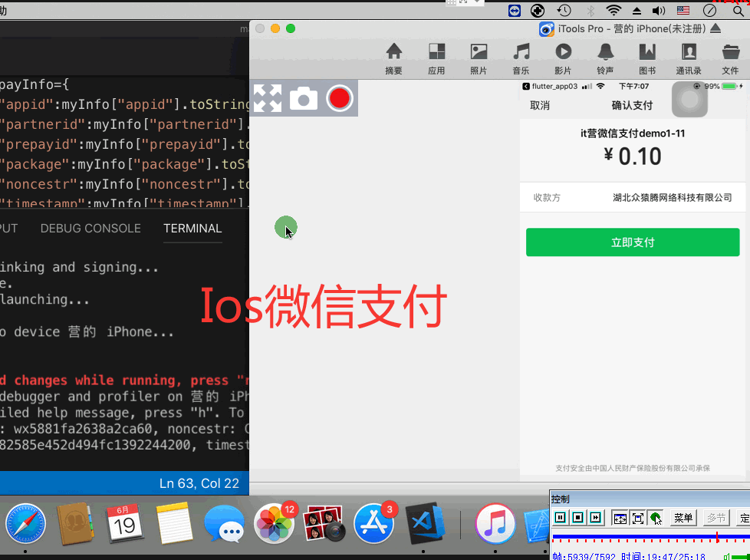Start screen recording with the red button

tap(340, 98)
